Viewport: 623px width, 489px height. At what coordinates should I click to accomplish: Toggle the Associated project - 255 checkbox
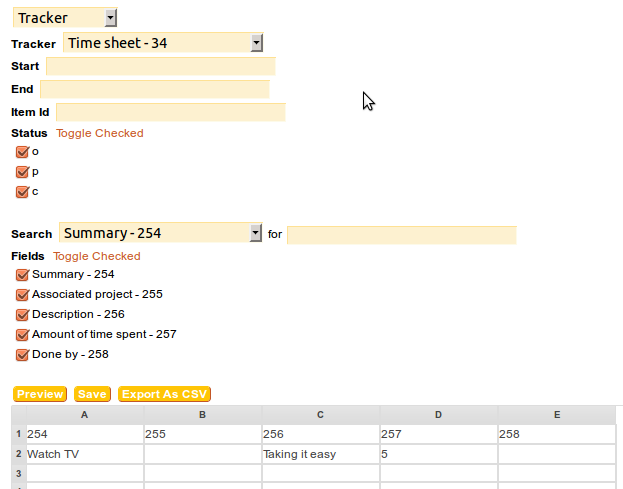[22, 295]
